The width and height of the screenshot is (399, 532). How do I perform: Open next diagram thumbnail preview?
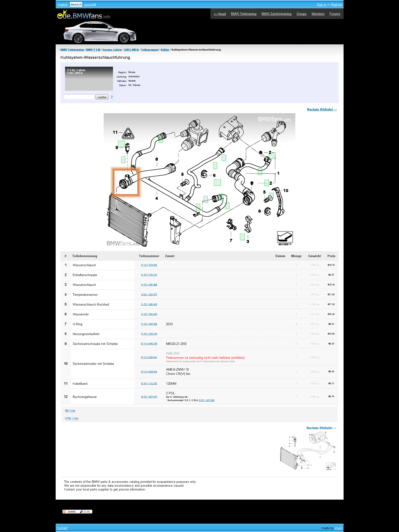point(308,451)
